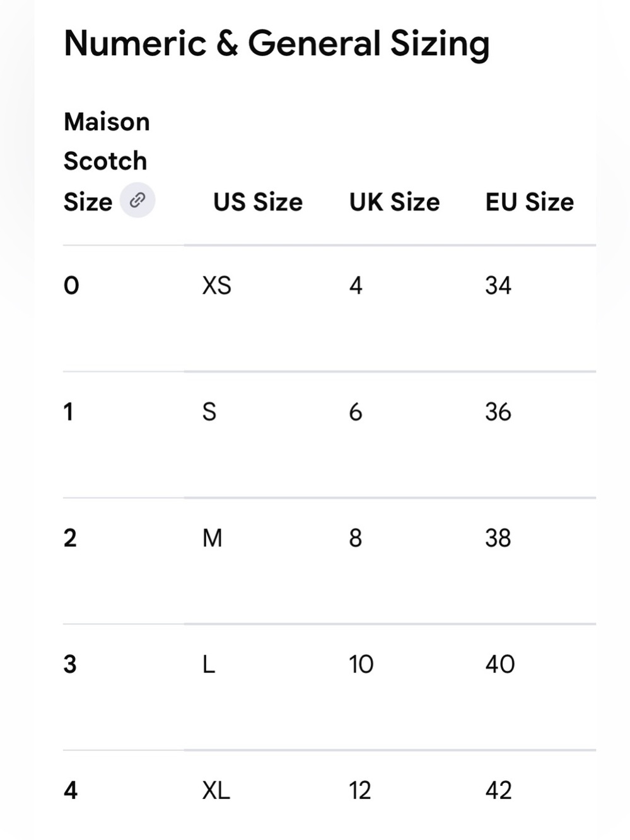The height and width of the screenshot is (840, 630).
Task: Click the M US size cell
Action: (x=213, y=538)
